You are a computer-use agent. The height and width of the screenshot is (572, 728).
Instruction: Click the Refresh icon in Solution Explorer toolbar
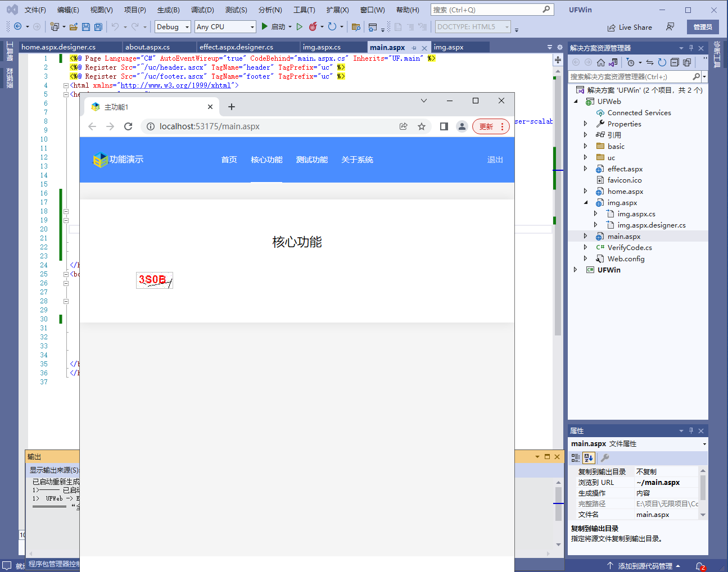(x=662, y=62)
